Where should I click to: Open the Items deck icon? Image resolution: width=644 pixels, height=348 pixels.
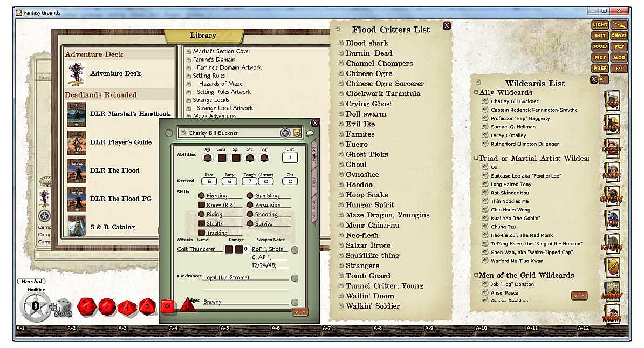(x=612, y=221)
